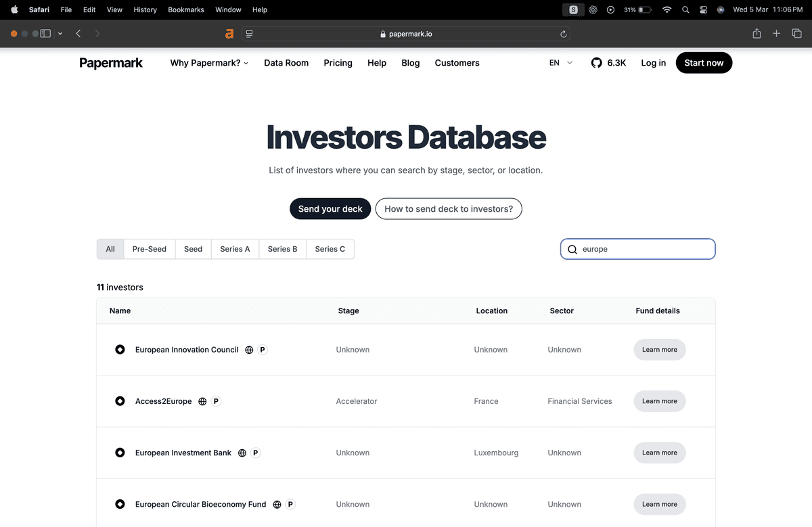Open website globe icon for European Investment Bank
The width and height of the screenshot is (812, 527).
click(242, 453)
